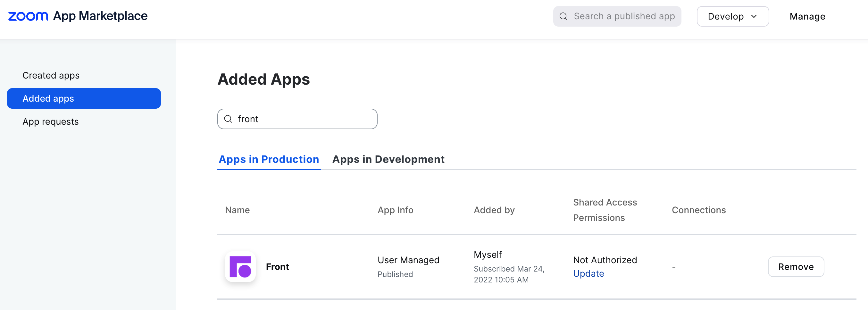This screenshot has width=868, height=310.
Task: Click the Front app name
Action: [x=277, y=266]
